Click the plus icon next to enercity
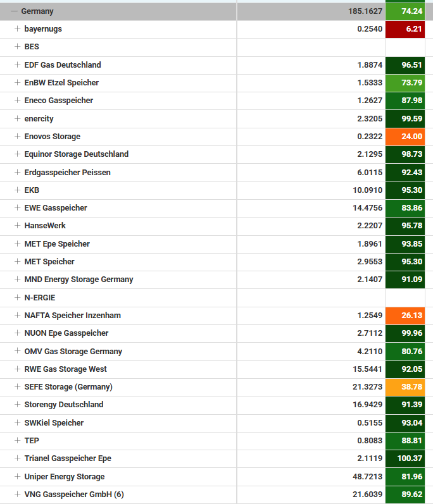The image size is (433, 504). coord(18,119)
